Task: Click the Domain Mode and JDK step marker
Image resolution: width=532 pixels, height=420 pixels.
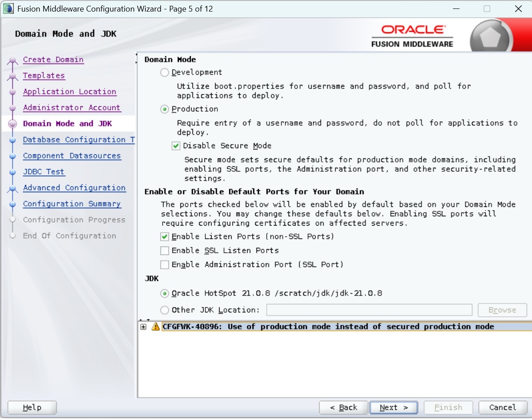Action: pyautogui.click(x=12, y=124)
